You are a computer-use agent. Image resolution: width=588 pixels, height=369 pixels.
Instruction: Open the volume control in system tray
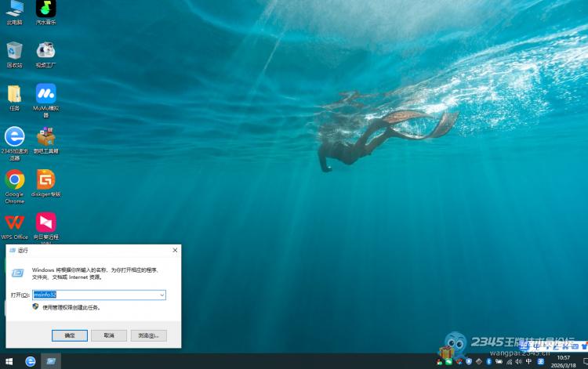[x=519, y=361]
